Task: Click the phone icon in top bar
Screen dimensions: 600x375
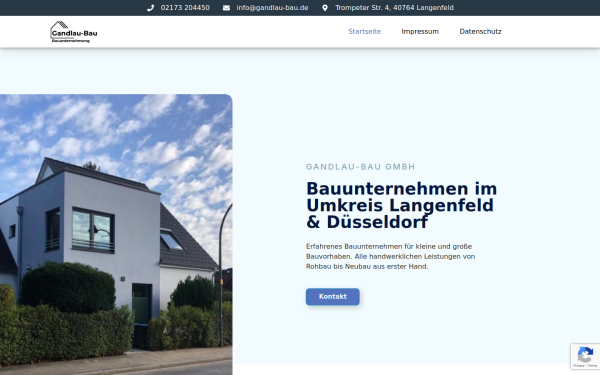Action: point(150,8)
